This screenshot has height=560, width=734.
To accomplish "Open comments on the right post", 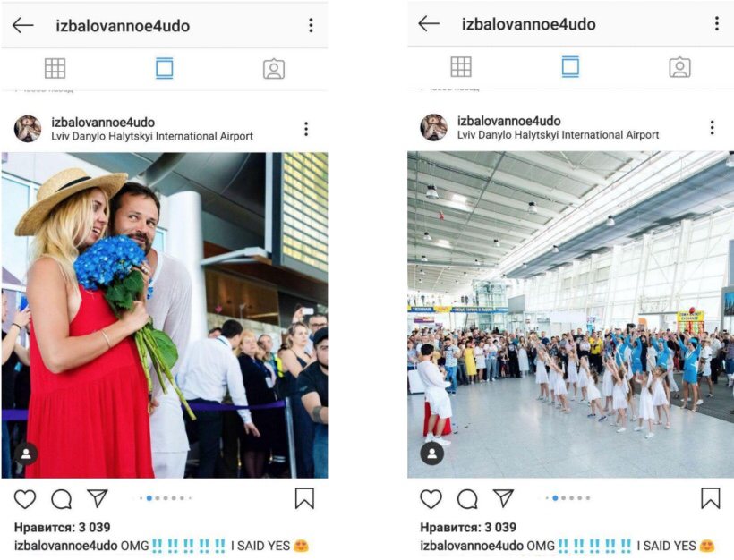I will point(467,499).
